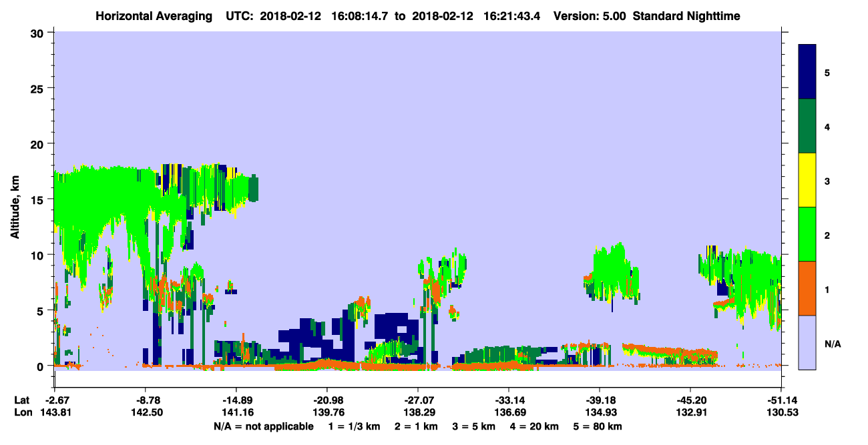Click the colorbar label 2
868x445 pixels.
[827, 235]
